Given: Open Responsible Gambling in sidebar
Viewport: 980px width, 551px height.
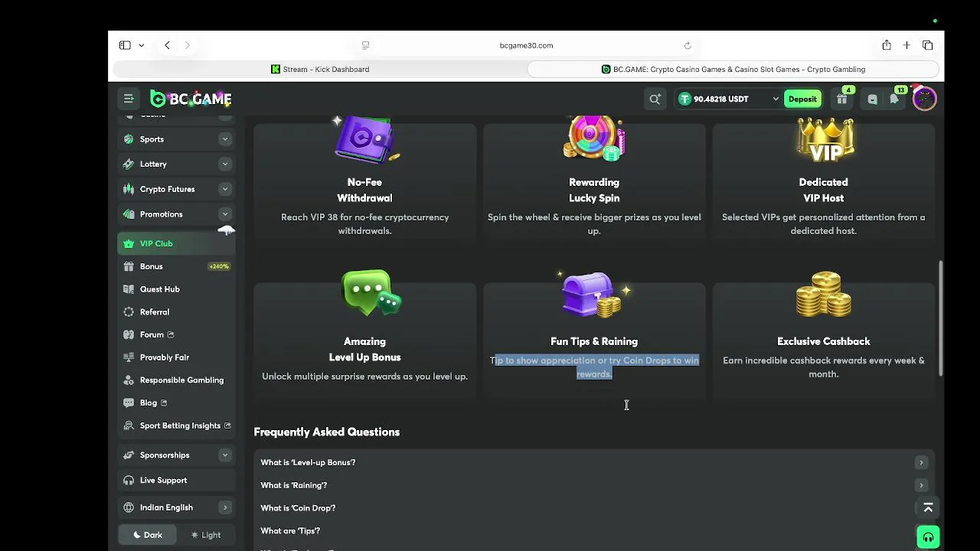Looking at the screenshot, I should (177, 380).
